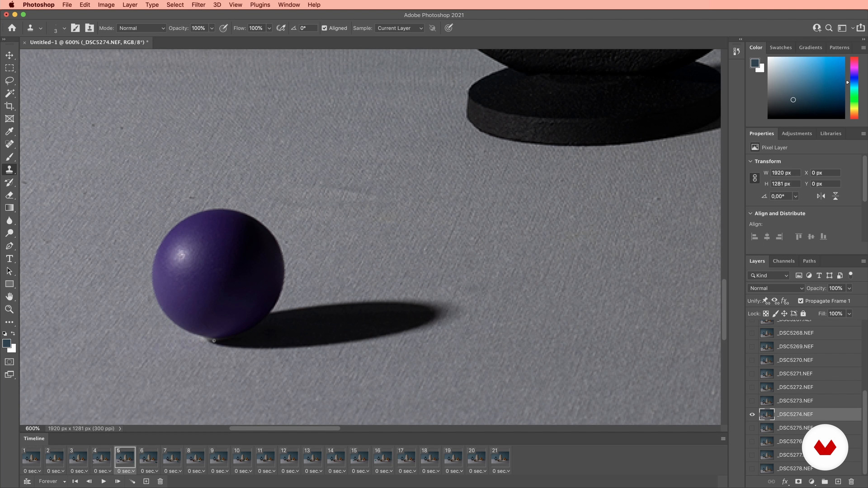Toggle lock all for layer
Viewport: 868px width, 488px height.
803,314
